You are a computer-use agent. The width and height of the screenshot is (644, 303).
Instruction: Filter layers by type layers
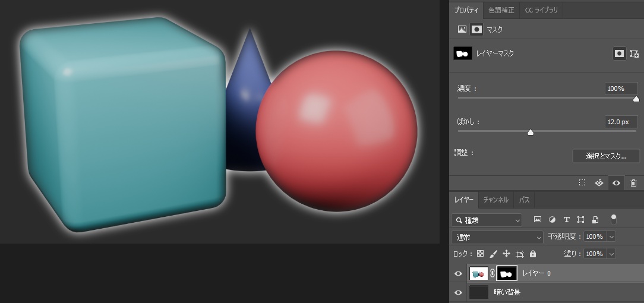566,220
